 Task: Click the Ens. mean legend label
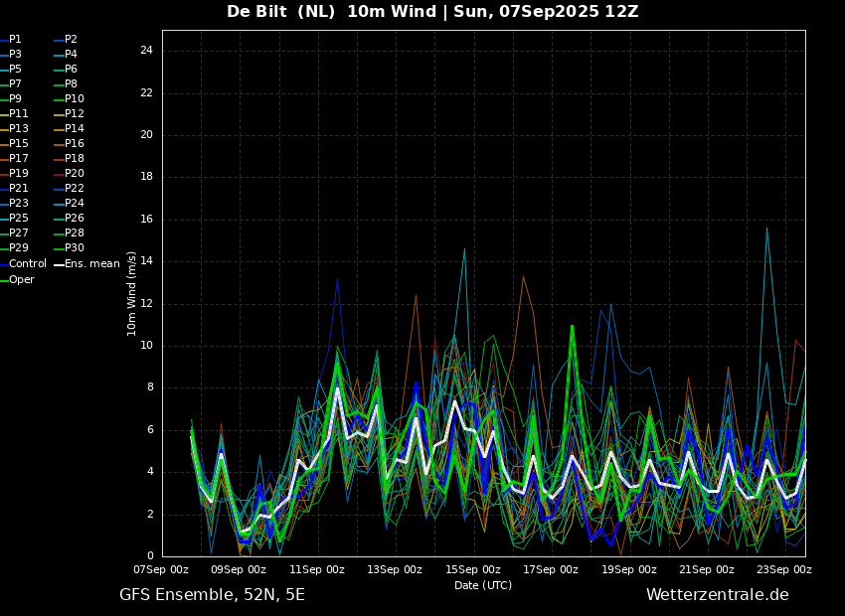tap(92, 264)
